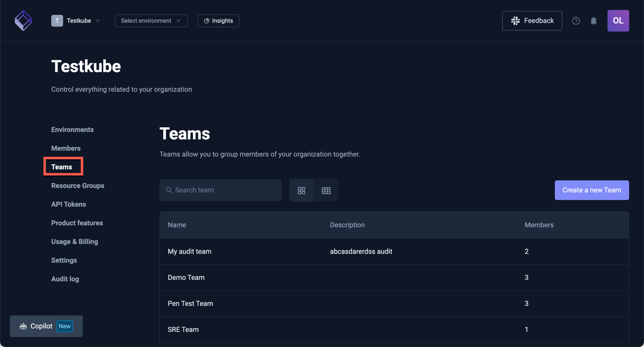Viewport: 644px width, 347px height.
Task: Click the OL user avatar
Action: (x=618, y=21)
